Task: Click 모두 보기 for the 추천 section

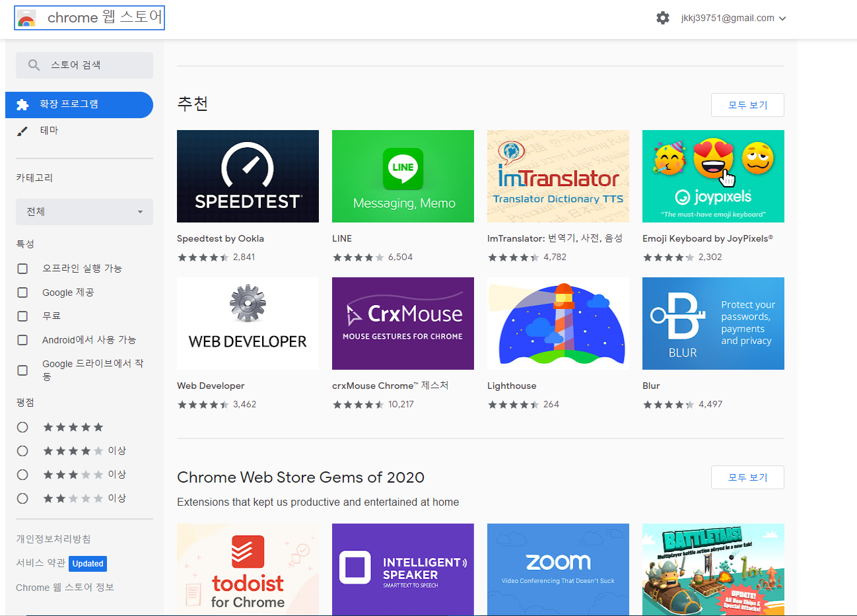Action: 747,105
